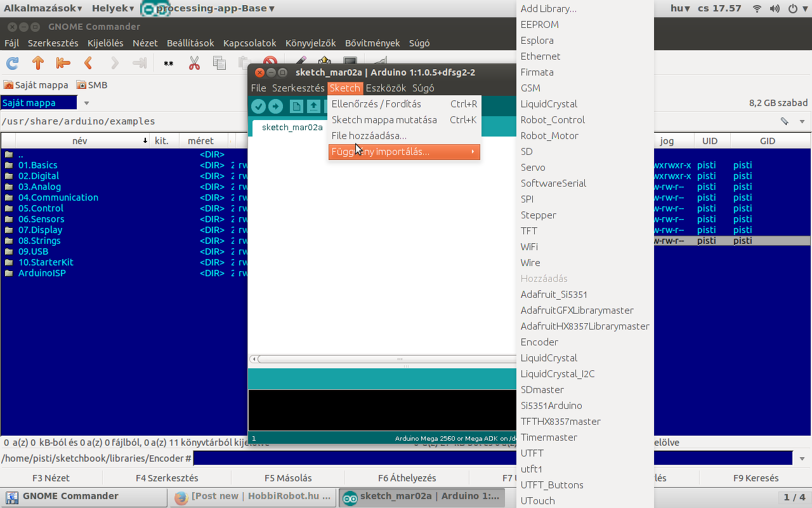This screenshot has height=508, width=812.
Task: Open the Könyvjelzők menu
Action: (310, 43)
